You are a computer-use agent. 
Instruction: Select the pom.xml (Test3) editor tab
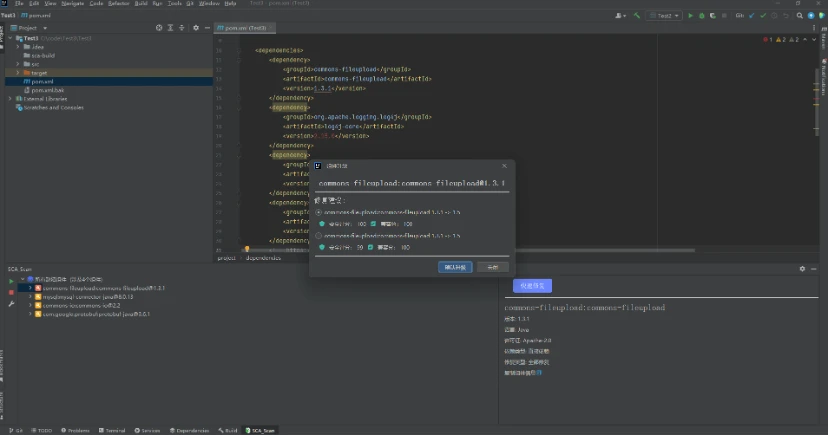pos(242,28)
